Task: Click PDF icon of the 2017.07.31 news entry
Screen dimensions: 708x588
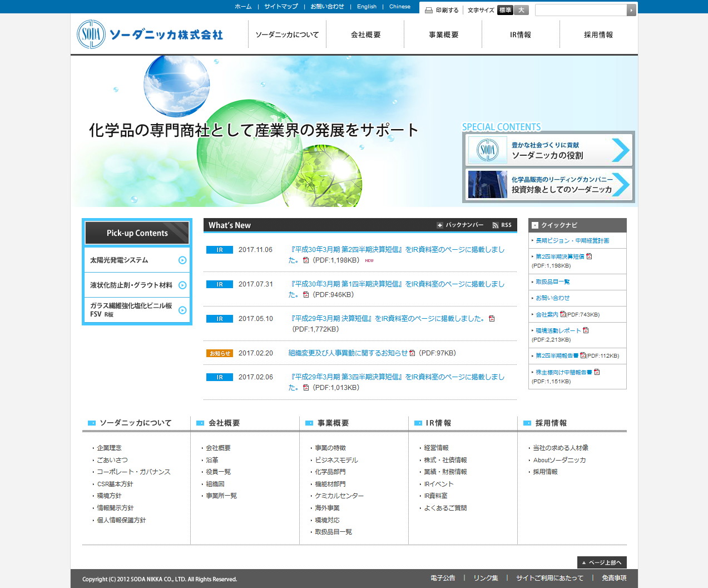Action: [x=306, y=295]
